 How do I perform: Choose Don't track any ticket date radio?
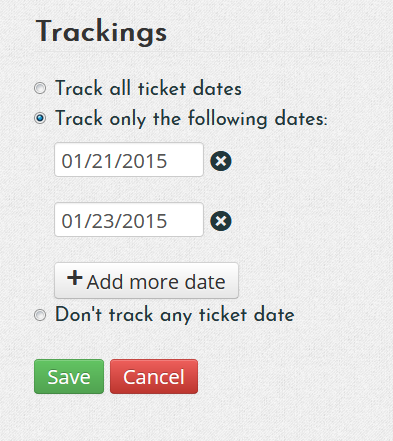coord(40,315)
